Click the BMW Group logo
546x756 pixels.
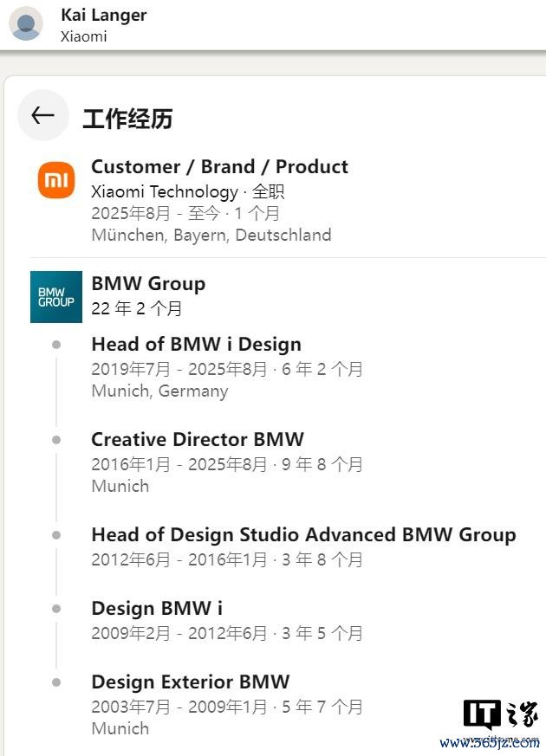click(56, 297)
